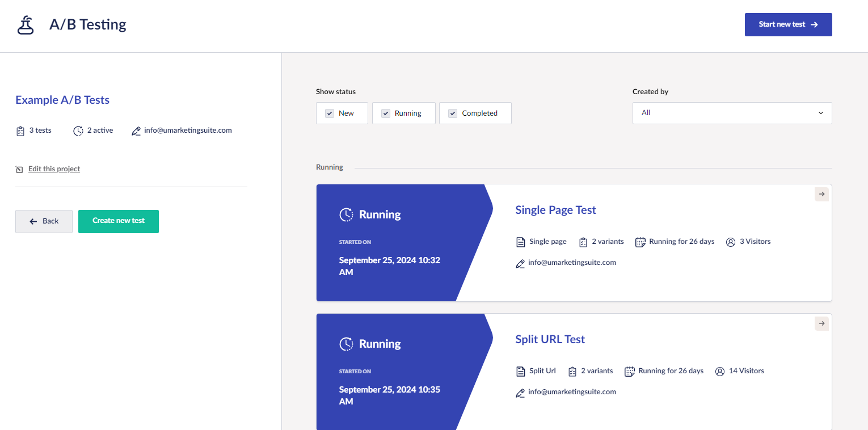Click the A/B Testing flask logo icon
This screenshot has height=430, width=868.
(x=25, y=25)
